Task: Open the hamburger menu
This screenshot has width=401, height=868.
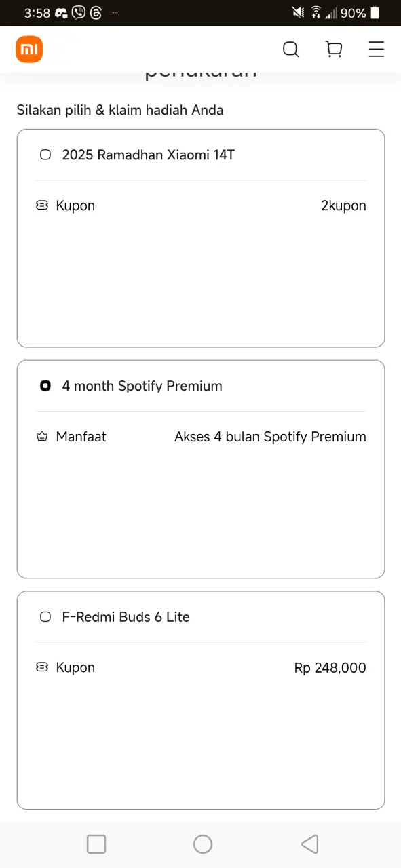Action: (x=377, y=50)
